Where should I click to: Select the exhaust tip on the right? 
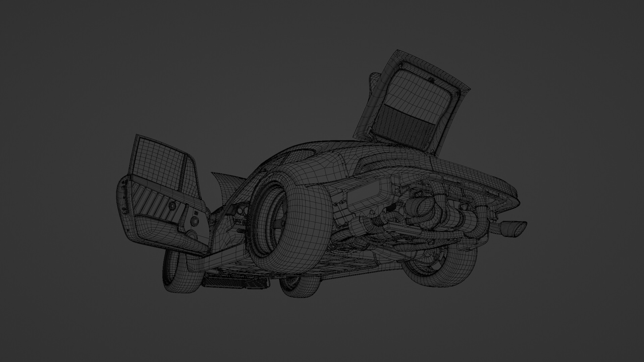(x=513, y=229)
